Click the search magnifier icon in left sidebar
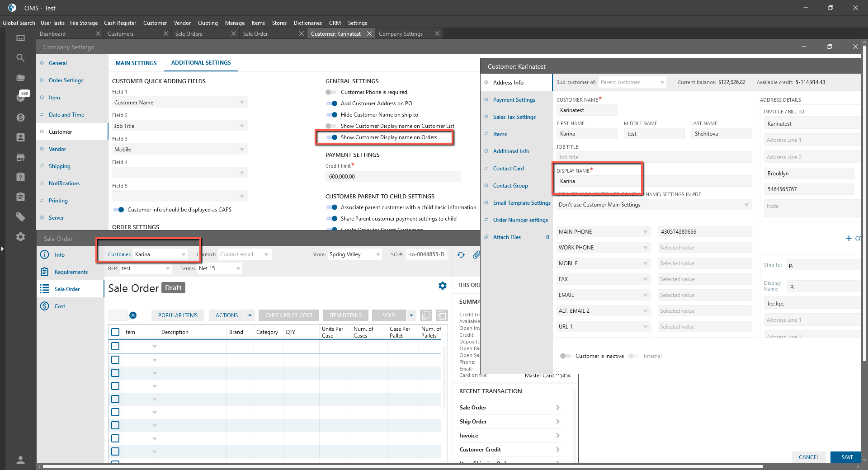 pos(20,58)
